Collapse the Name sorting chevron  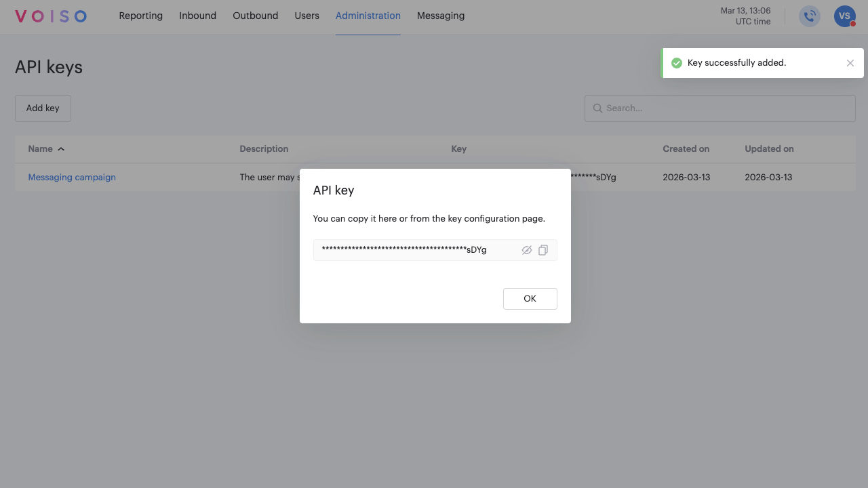tap(60, 148)
